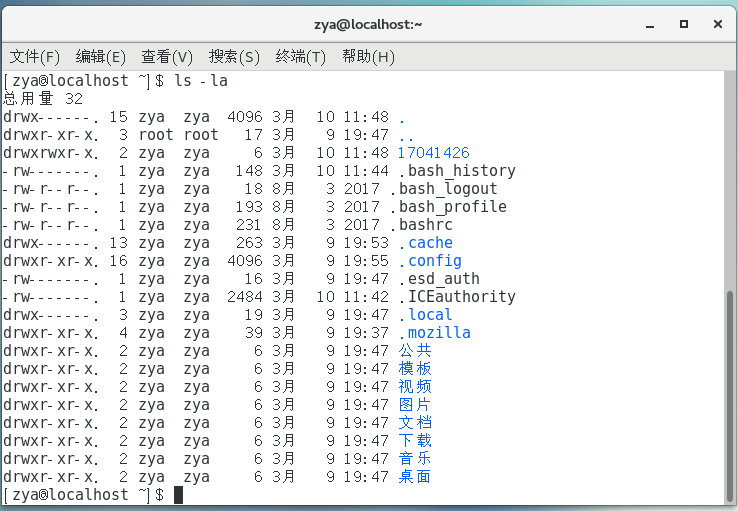Click the 文档 directory name

[415, 423]
